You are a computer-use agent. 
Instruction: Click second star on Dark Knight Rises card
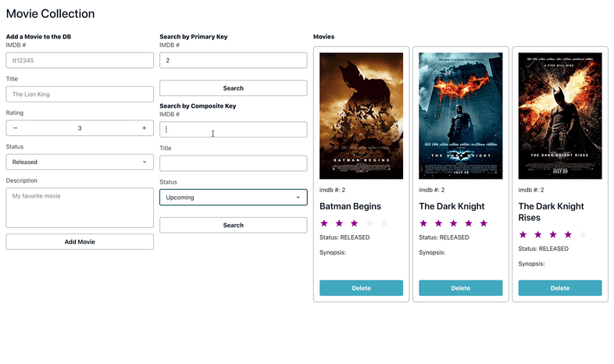[538, 234]
